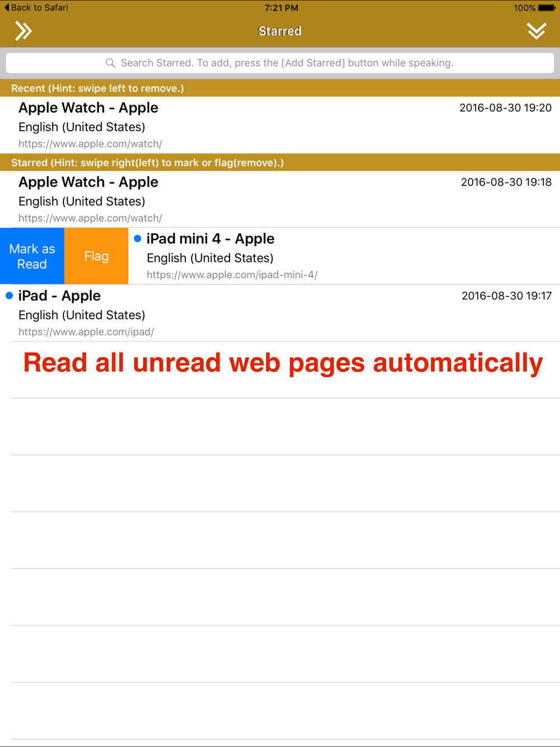
Task: Tap the double right chevron icon
Action: pyautogui.click(x=23, y=31)
